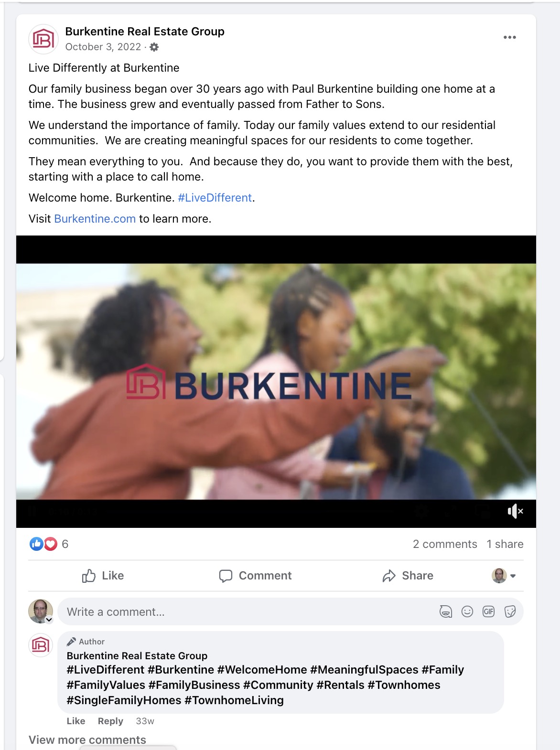
Task: Click the Comment button under the post
Action: [x=255, y=576]
